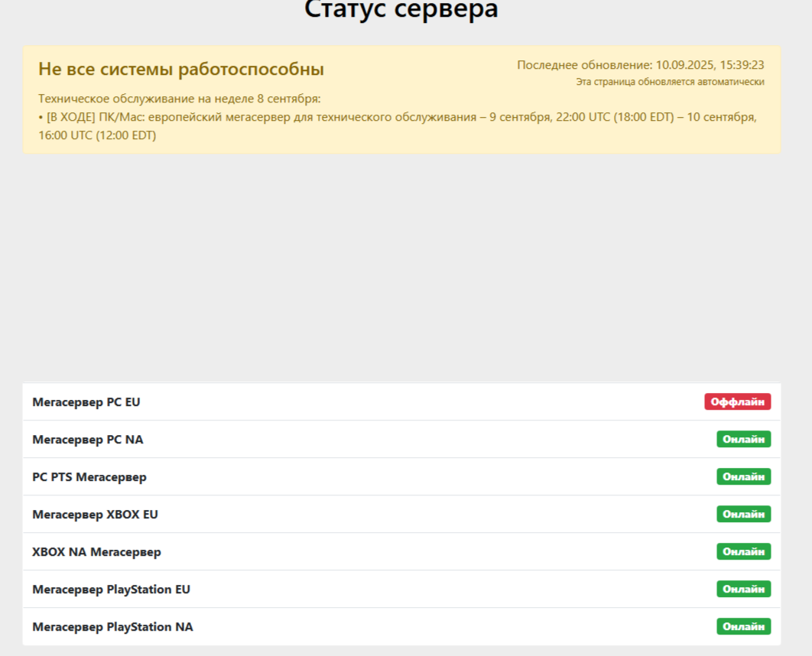The width and height of the screenshot is (812, 656).
Task: Select the Мегасервер PC NA row label
Action: click(88, 440)
